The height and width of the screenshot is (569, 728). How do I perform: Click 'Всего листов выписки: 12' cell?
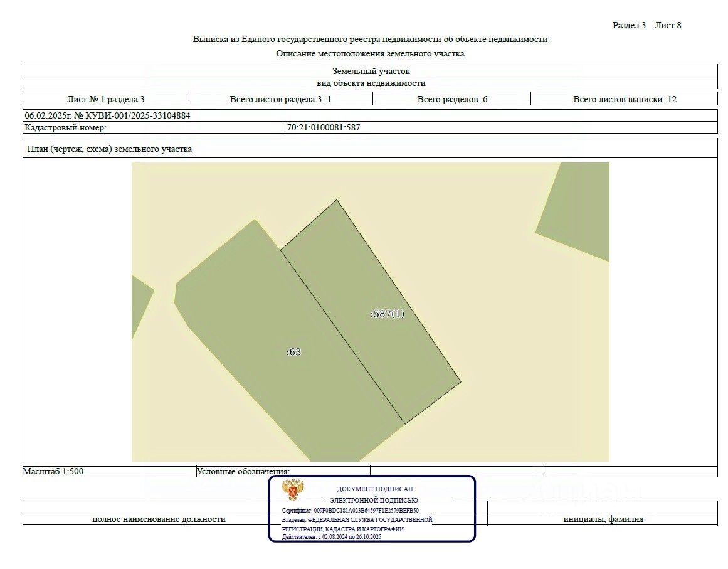625,99
